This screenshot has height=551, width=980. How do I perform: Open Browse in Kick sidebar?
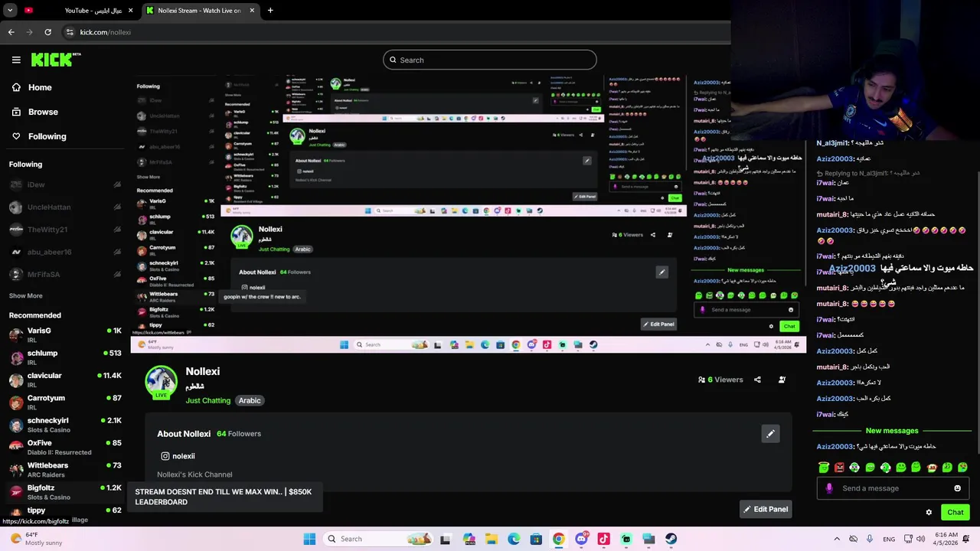click(x=34, y=112)
